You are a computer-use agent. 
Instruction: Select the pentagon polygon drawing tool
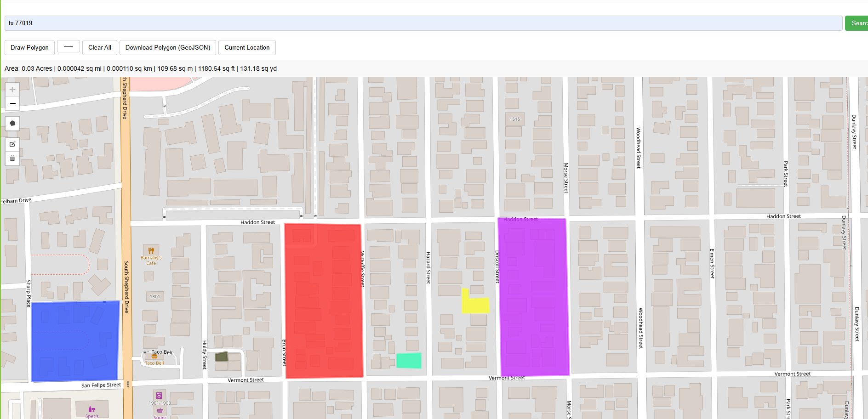[x=12, y=123]
